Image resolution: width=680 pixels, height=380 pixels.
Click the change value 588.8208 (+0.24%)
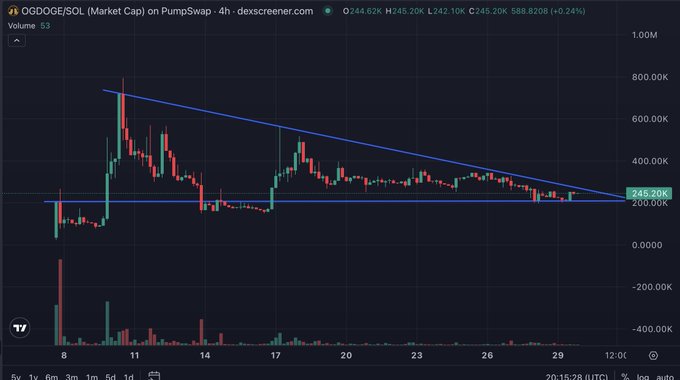548,11
